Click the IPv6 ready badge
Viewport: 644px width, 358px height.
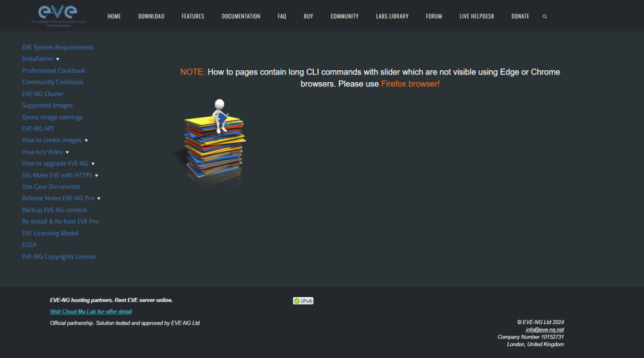tap(303, 301)
